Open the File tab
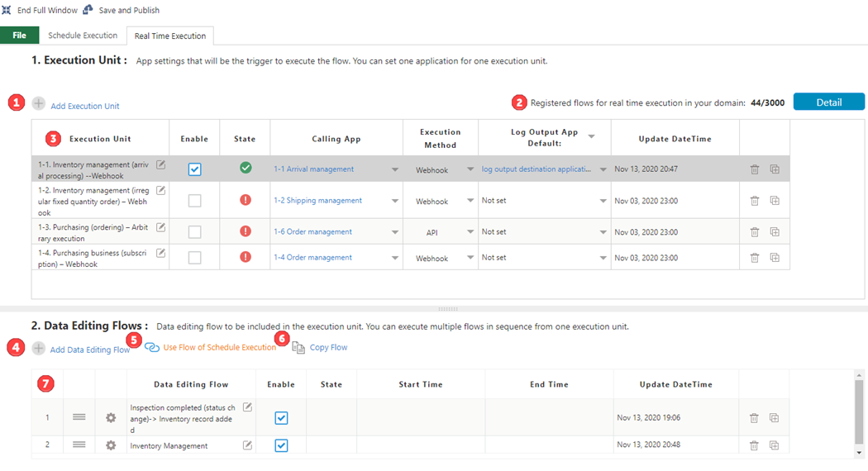Screen dimensions: 868x471 (x=19, y=36)
